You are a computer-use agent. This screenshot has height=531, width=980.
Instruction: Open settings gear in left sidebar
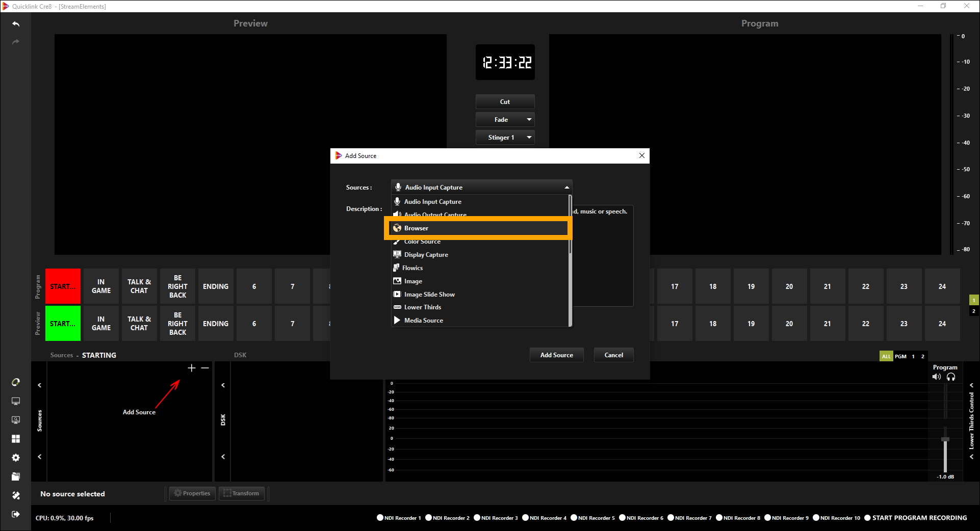pos(16,458)
